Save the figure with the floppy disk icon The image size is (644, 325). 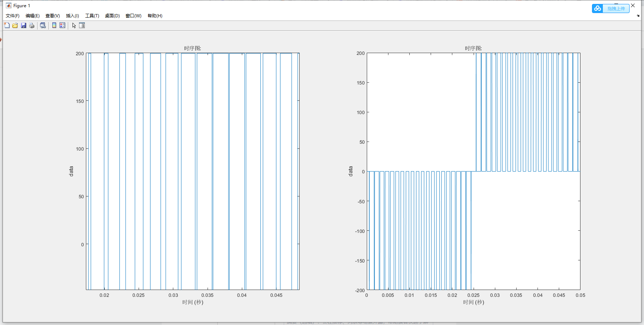(23, 25)
